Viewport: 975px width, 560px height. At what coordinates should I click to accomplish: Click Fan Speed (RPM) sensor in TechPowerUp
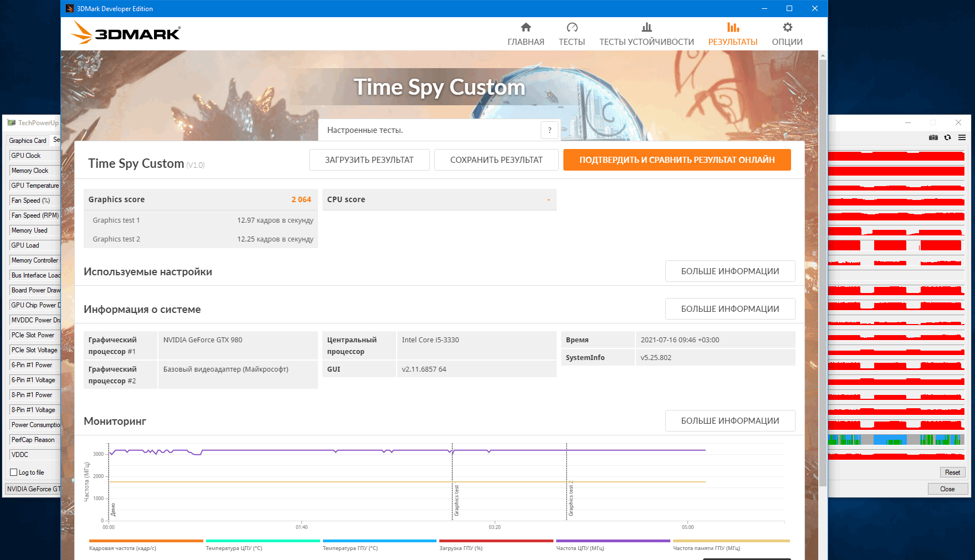pyautogui.click(x=35, y=215)
